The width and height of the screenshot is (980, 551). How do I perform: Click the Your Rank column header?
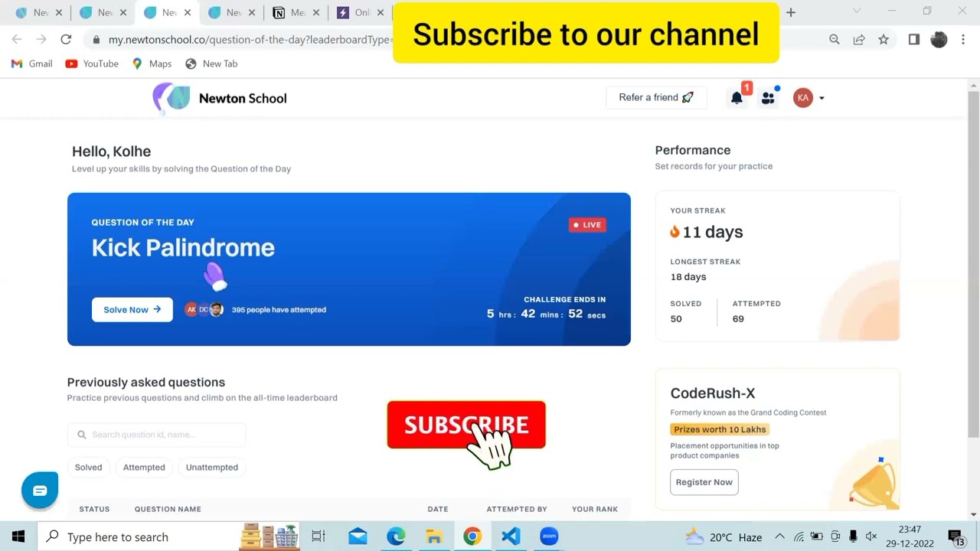click(595, 509)
